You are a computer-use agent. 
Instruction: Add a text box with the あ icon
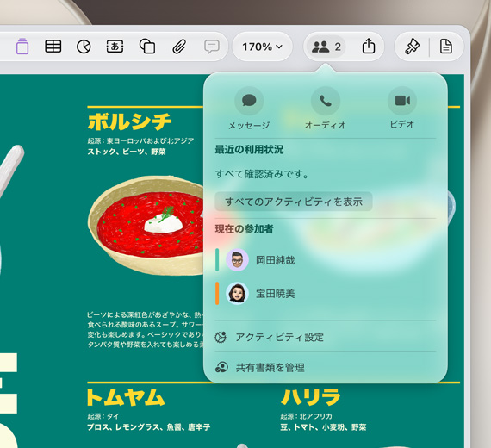click(115, 47)
